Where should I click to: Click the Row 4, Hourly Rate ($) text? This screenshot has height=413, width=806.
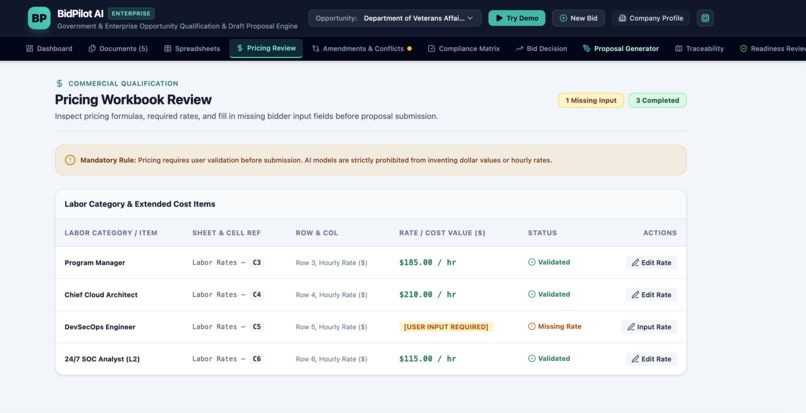pos(332,295)
